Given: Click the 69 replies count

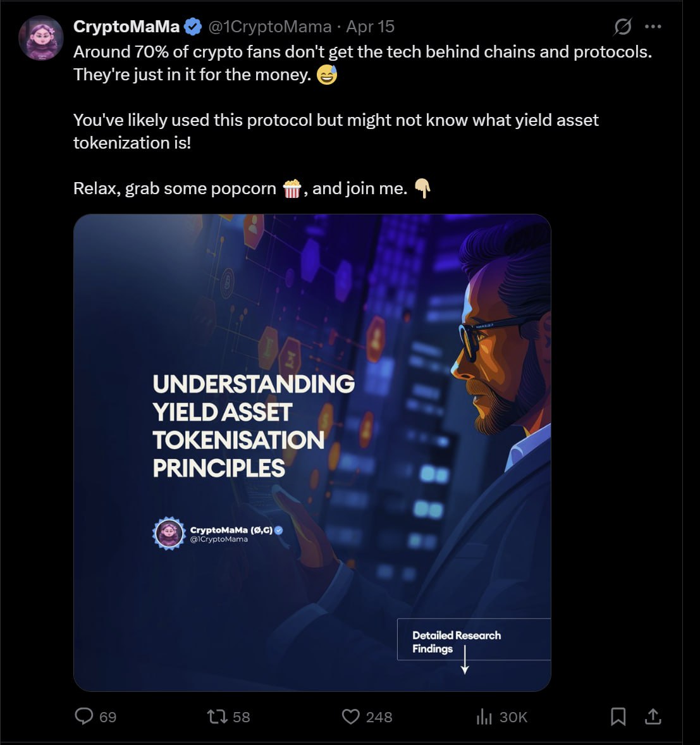Looking at the screenshot, I should (108, 717).
